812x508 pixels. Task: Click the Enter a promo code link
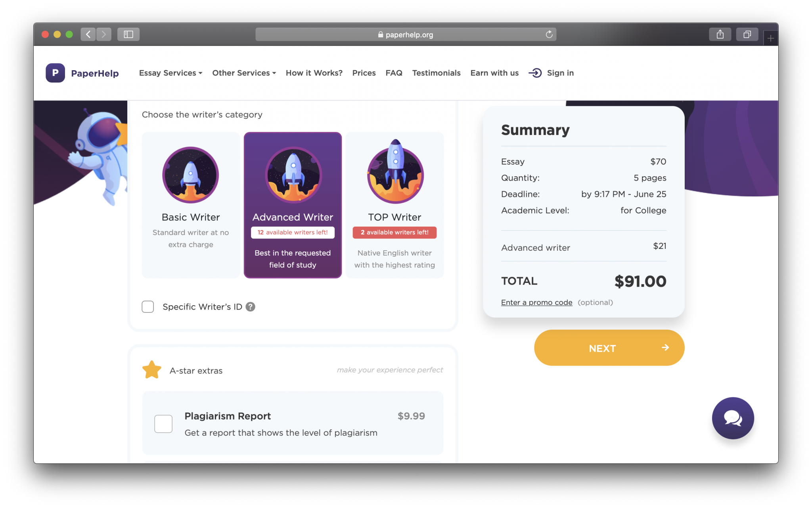tap(536, 302)
